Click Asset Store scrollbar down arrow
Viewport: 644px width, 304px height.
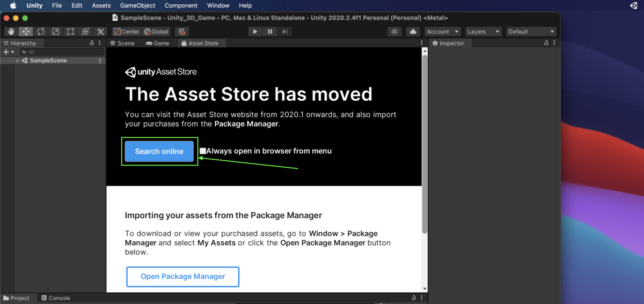pos(425,288)
